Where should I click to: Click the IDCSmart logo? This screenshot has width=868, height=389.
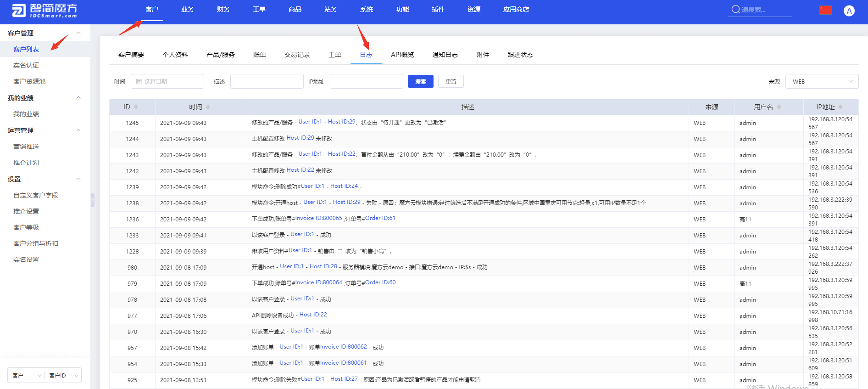tap(45, 10)
